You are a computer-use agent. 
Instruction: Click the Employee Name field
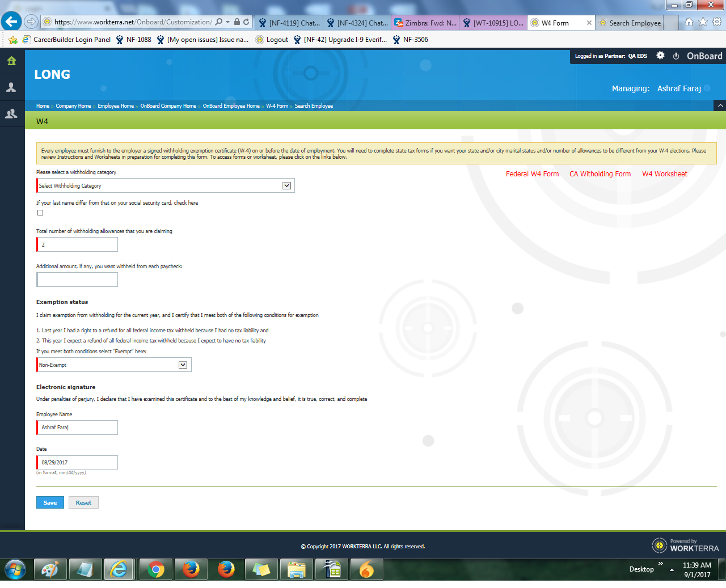[x=77, y=428]
